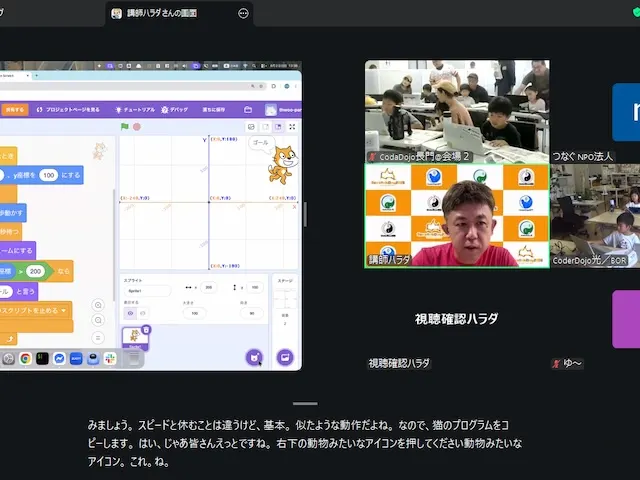
Task: Select the Sprite1 thumbnail in sprite list
Action: click(135, 338)
